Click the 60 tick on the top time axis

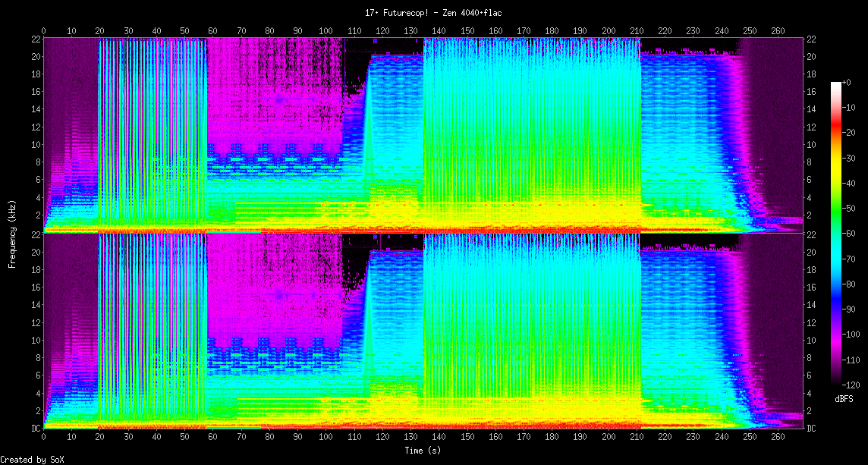click(212, 31)
